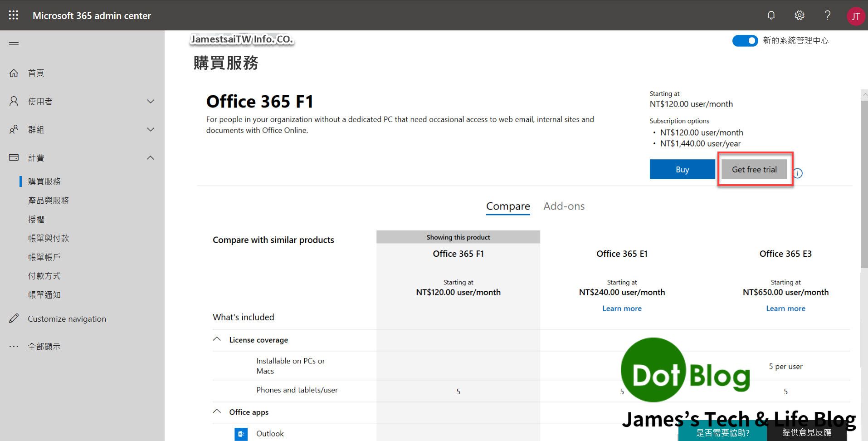Click the Office 365 E3 column header
Viewport: 868px width, 441px height.
[785, 254]
